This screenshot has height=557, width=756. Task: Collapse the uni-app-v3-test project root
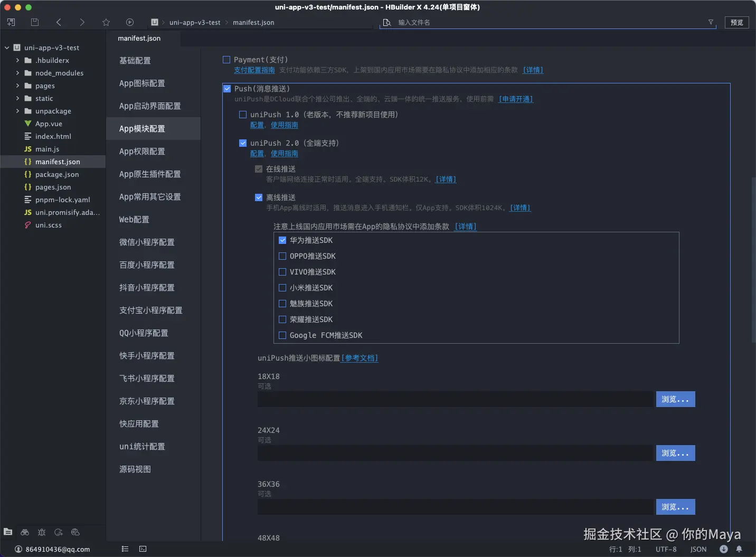coord(7,48)
